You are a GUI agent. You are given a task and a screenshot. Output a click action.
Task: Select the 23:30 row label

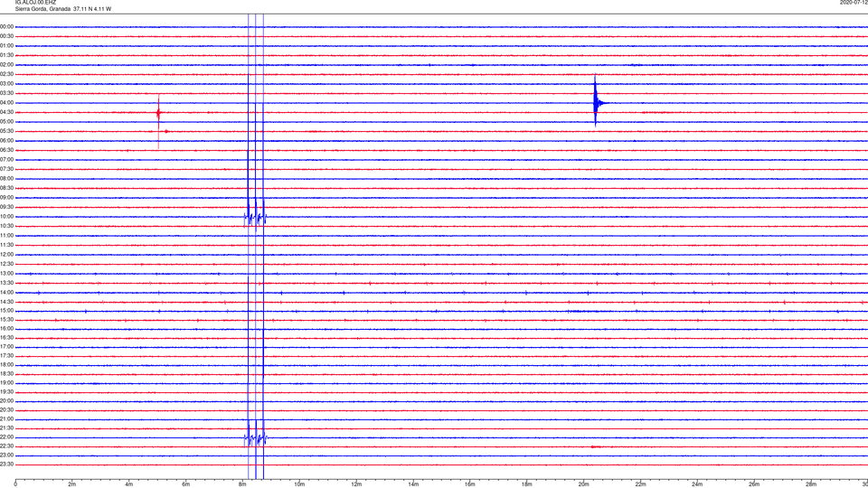coord(6,465)
